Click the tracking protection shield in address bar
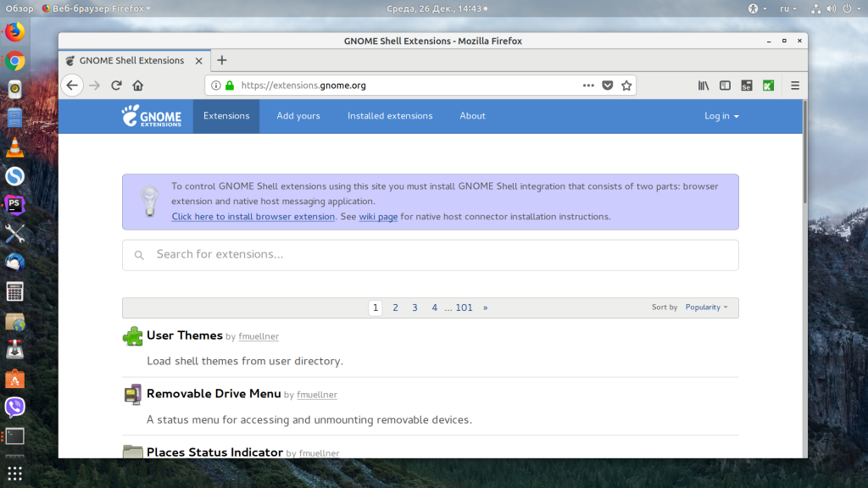Image resolution: width=868 pixels, height=488 pixels. 608,85
